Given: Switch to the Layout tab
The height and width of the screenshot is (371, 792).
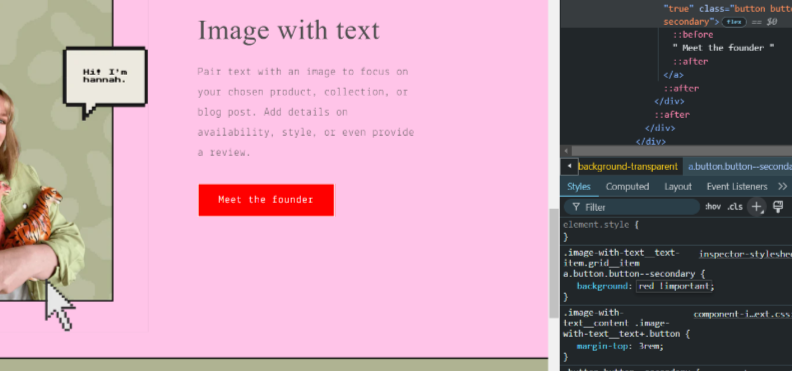Looking at the screenshot, I should [678, 187].
